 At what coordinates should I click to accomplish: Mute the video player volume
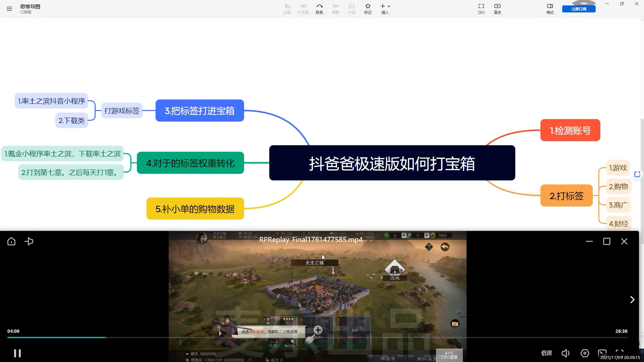tap(566, 353)
